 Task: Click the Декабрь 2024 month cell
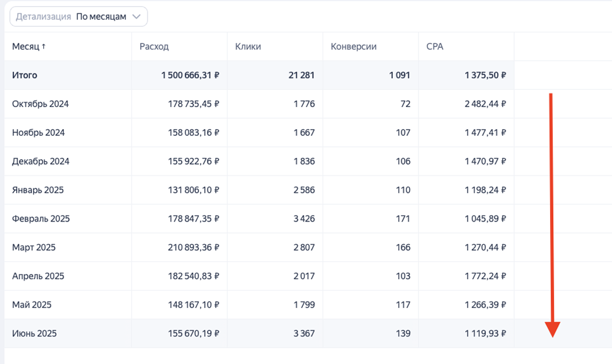(40, 162)
